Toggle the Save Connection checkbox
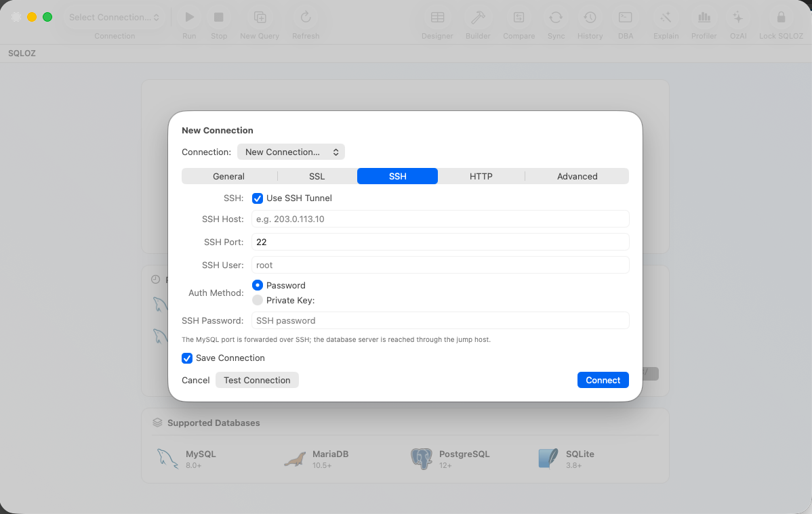812x514 pixels. click(187, 358)
